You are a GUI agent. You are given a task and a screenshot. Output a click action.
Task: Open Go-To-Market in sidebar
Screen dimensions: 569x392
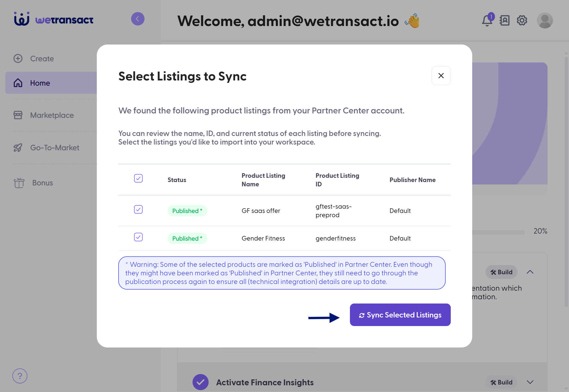pos(55,147)
